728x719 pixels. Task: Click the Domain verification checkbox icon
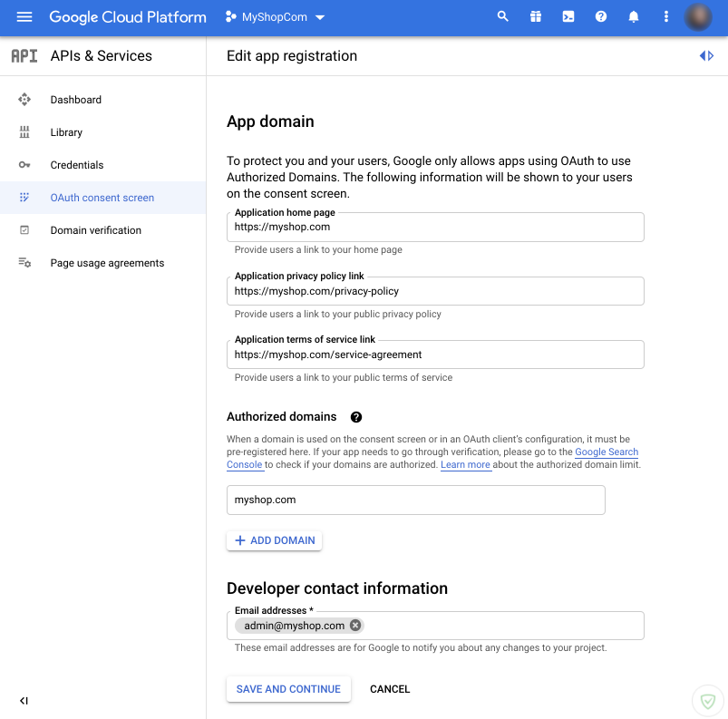pyautogui.click(x=24, y=230)
